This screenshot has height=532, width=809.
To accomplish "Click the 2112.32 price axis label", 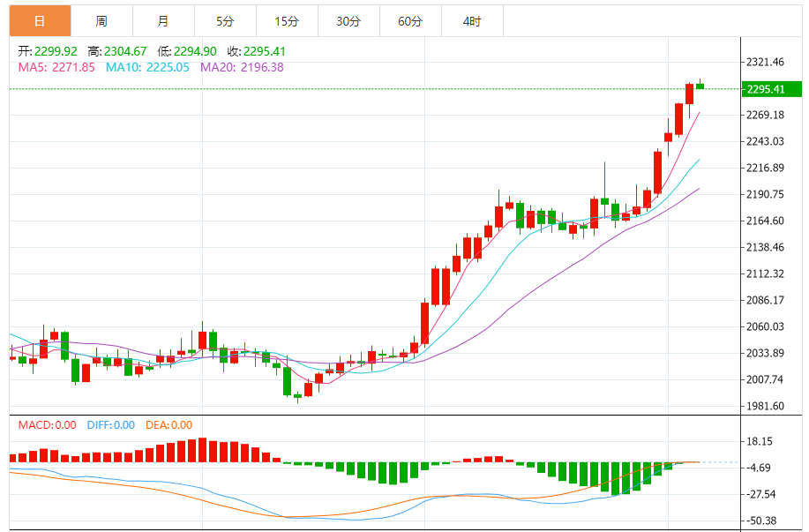I will [765, 273].
